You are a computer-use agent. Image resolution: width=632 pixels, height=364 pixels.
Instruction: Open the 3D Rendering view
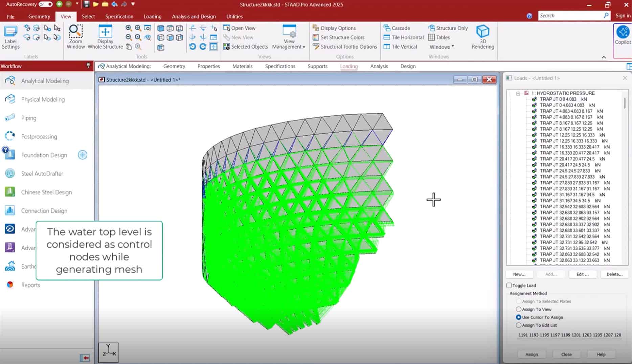(x=483, y=37)
